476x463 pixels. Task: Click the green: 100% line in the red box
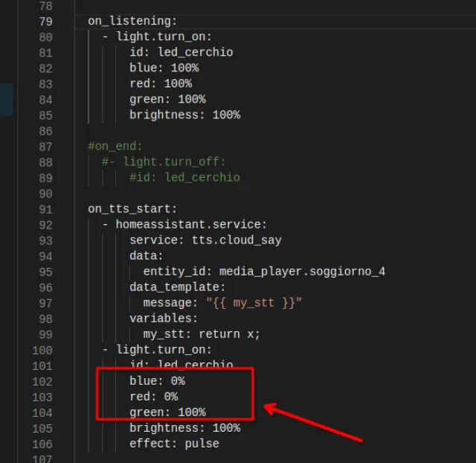[167, 412]
